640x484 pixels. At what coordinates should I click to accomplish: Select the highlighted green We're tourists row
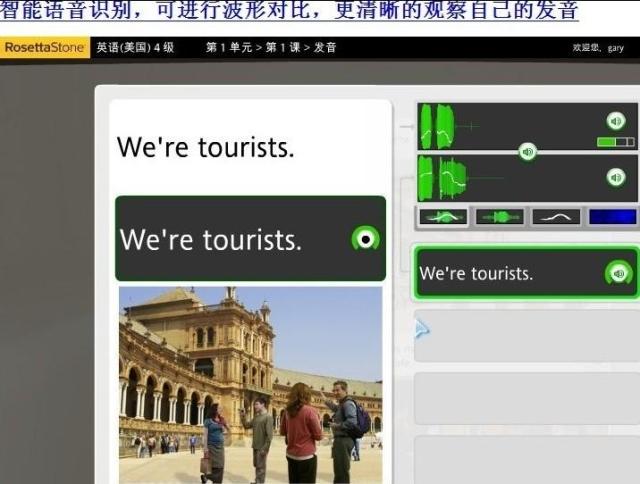click(x=526, y=273)
